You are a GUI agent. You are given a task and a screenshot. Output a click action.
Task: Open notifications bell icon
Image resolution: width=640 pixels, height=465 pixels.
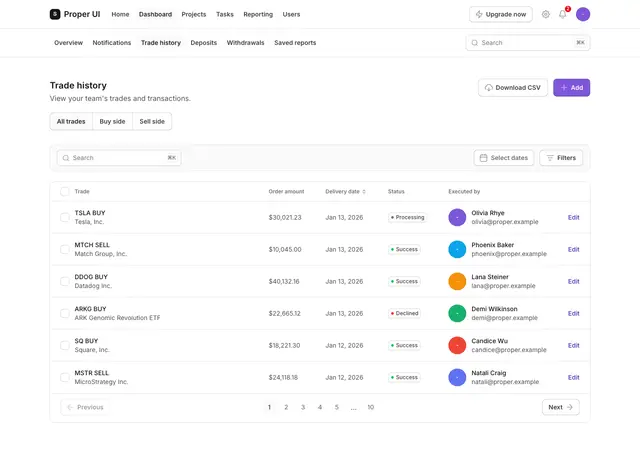562,14
